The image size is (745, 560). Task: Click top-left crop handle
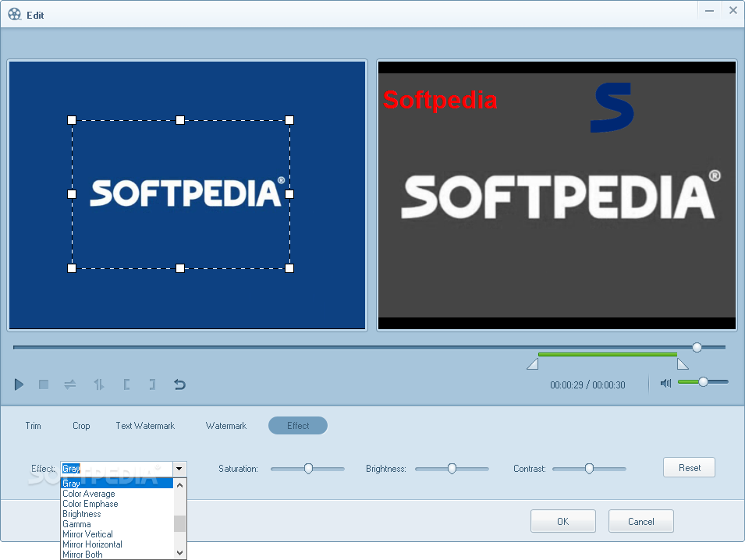click(x=72, y=120)
